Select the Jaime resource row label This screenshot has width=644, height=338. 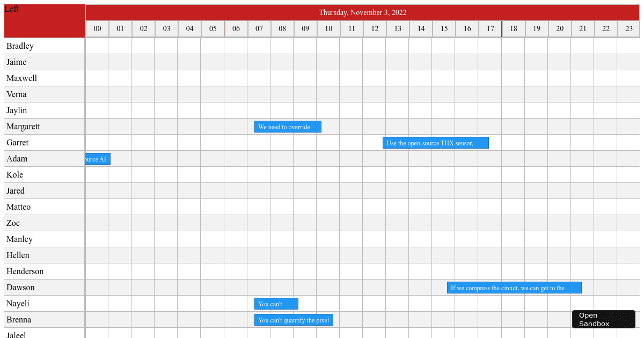point(45,62)
